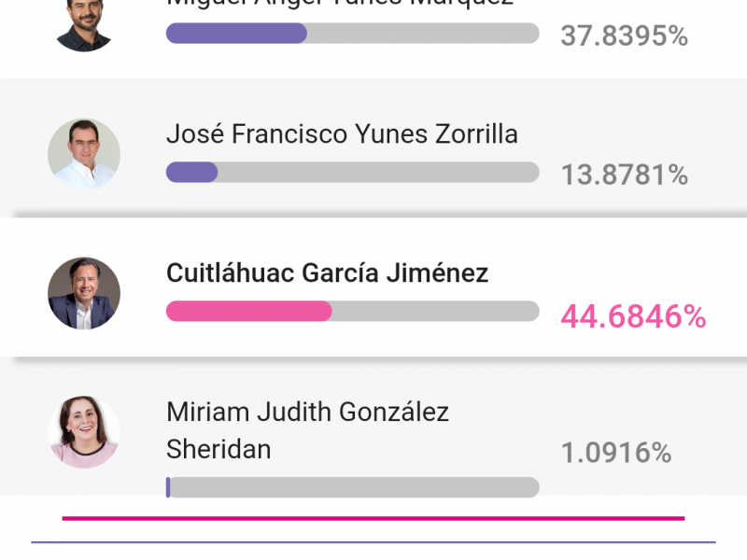Viewport: 747px width, 560px height.
Task: Click the thin purple line at bottom
Action: pyautogui.click(x=373, y=542)
